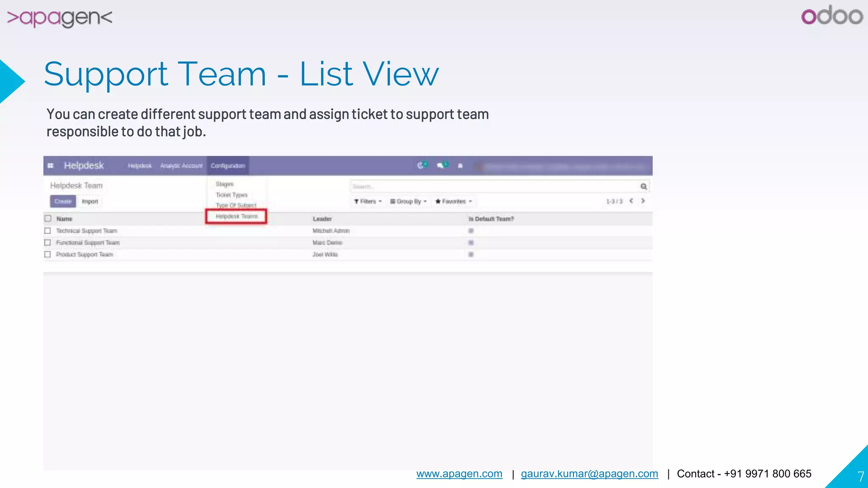Click into the Search input field
The width and height of the screenshot is (868, 488).
[x=495, y=186]
